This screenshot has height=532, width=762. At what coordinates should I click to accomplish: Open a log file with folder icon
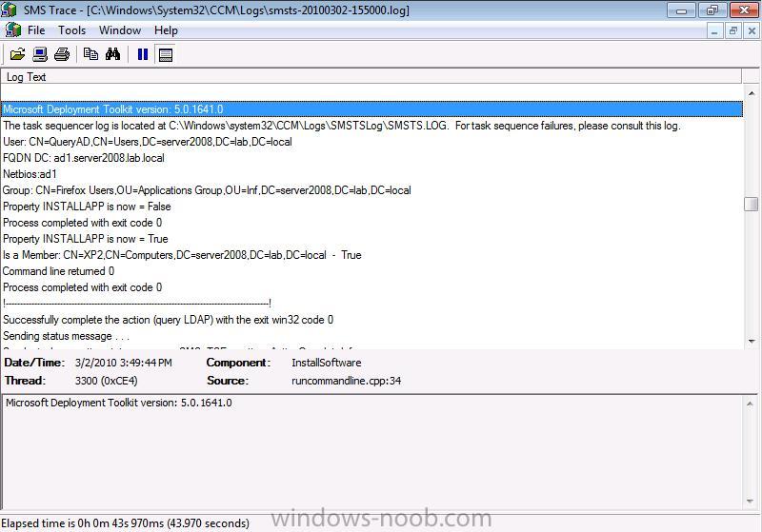click(17, 54)
